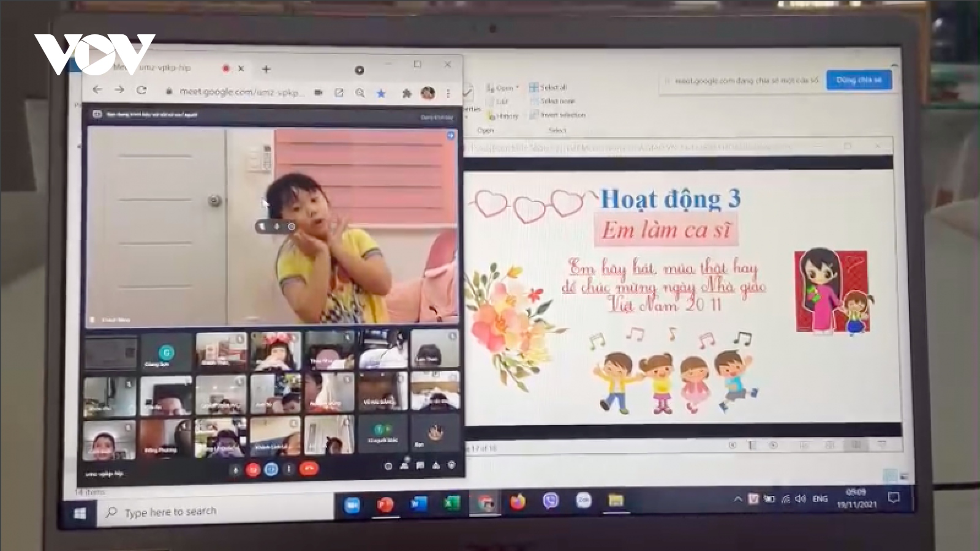Screen dimensions: 980x551
Task: Click Edit in the Explorer ribbon
Action: (x=498, y=102)
